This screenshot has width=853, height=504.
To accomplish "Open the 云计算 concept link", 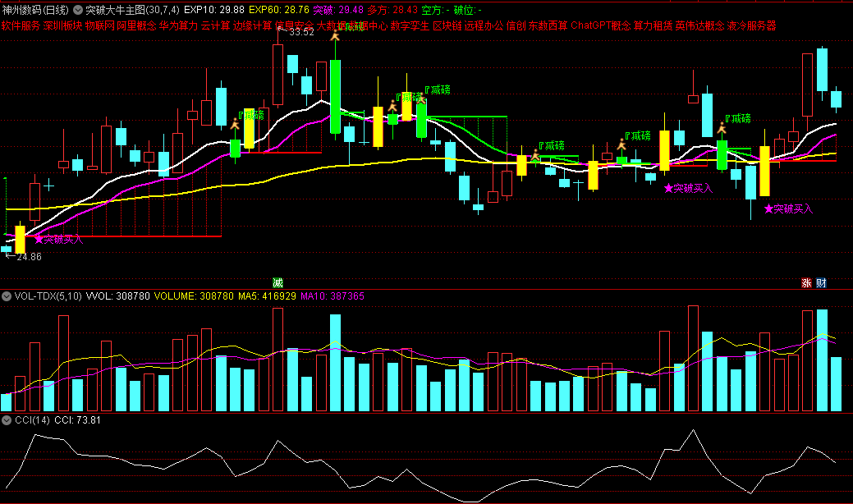I will pos(215,25).
